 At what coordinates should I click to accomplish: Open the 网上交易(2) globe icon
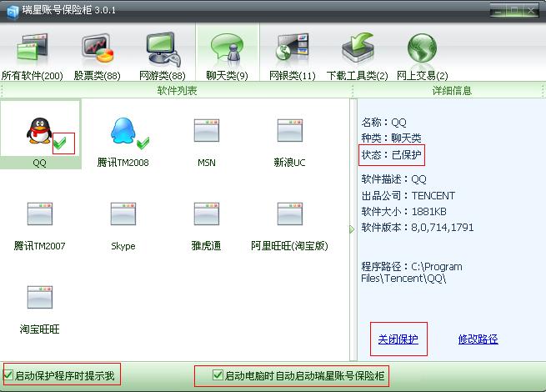(x=422, y=48)
